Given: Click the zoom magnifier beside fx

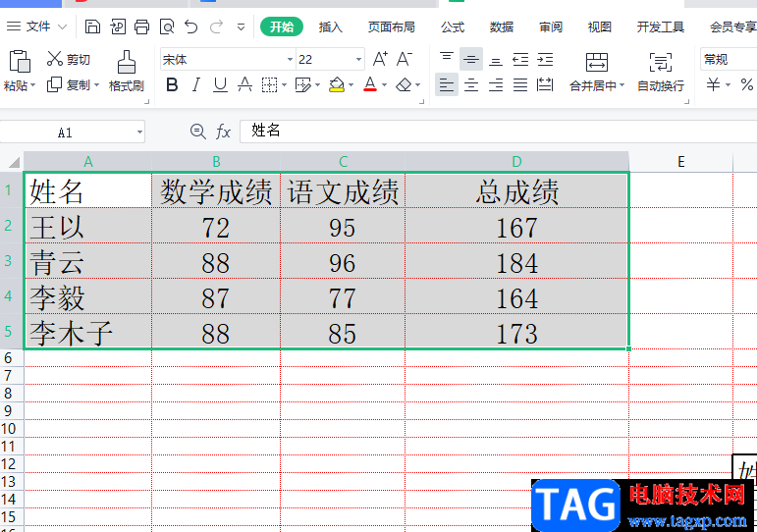Looking at the screenshot, I should point(198,131).
